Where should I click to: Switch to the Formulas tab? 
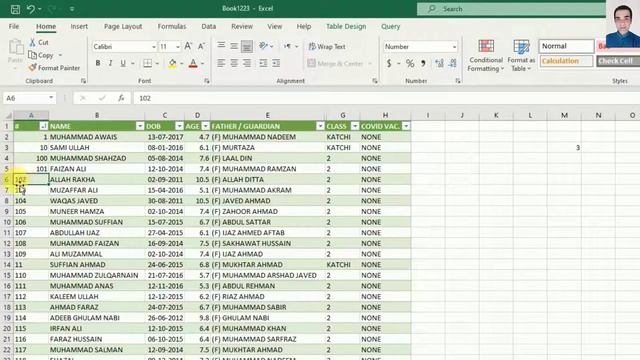pos(172,26)
